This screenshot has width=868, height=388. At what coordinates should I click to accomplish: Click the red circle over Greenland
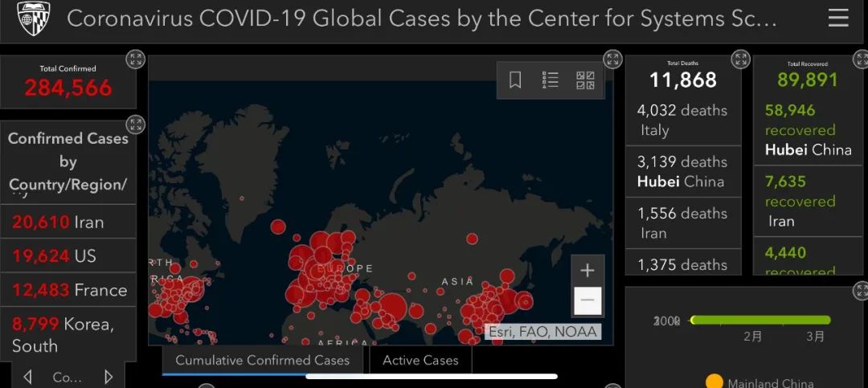(x=241, y=198)
